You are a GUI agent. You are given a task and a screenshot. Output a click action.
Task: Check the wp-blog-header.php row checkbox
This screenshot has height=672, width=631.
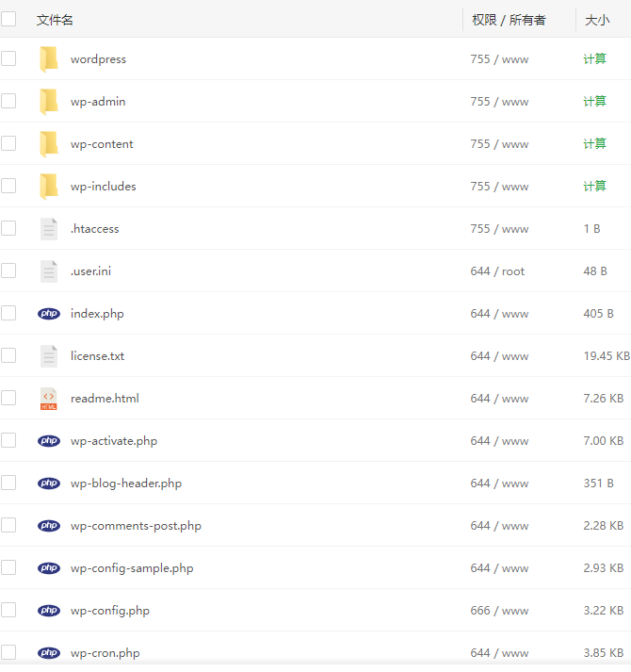8,483
